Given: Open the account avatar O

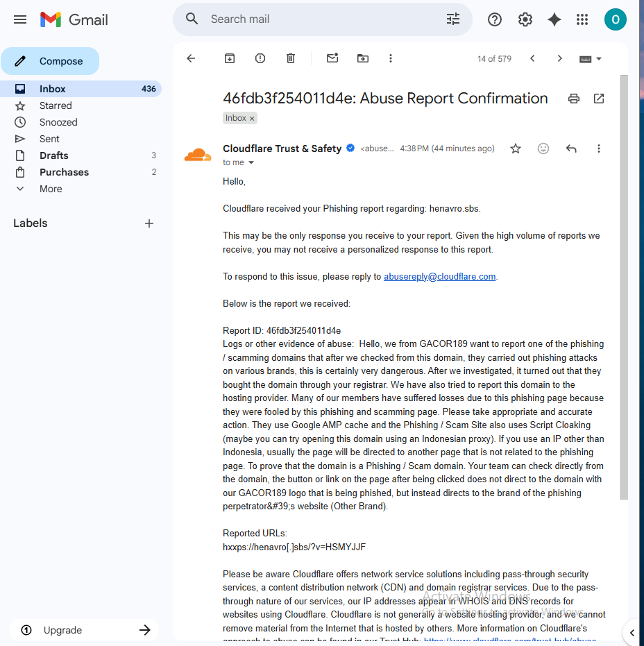Looking at the screenshot, I should (615, 19).
